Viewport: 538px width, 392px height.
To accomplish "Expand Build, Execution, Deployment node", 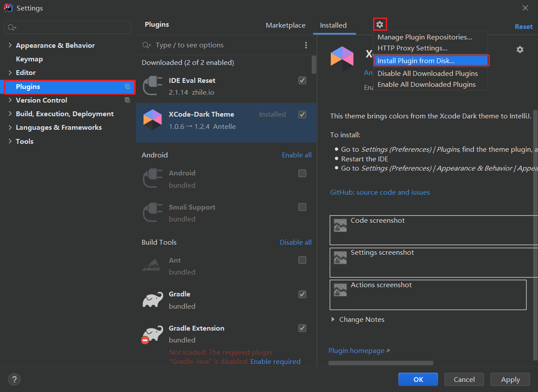I will [x=10, y=114].
